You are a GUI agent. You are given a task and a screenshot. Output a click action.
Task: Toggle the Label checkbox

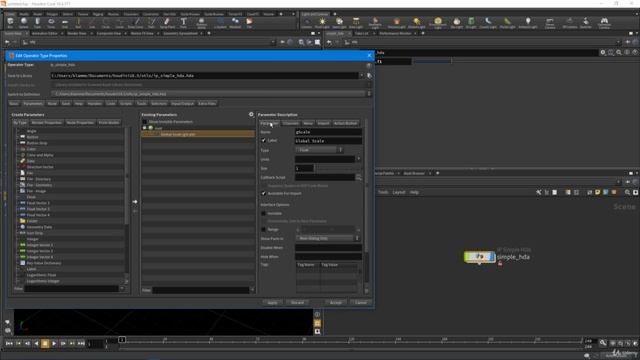(263, 140)
